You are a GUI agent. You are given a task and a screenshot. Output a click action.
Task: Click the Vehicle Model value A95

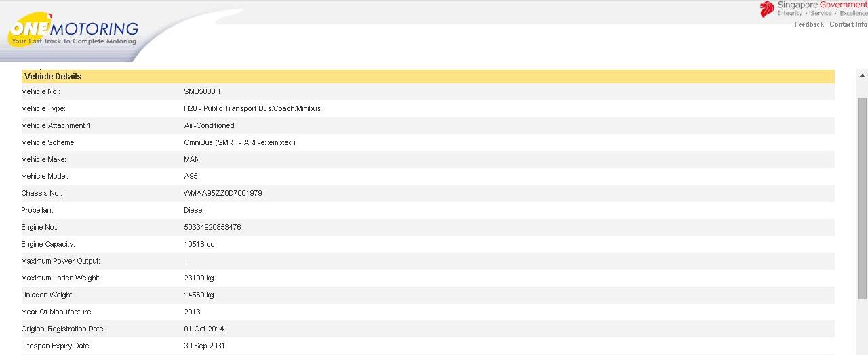[x=191, y=176]
